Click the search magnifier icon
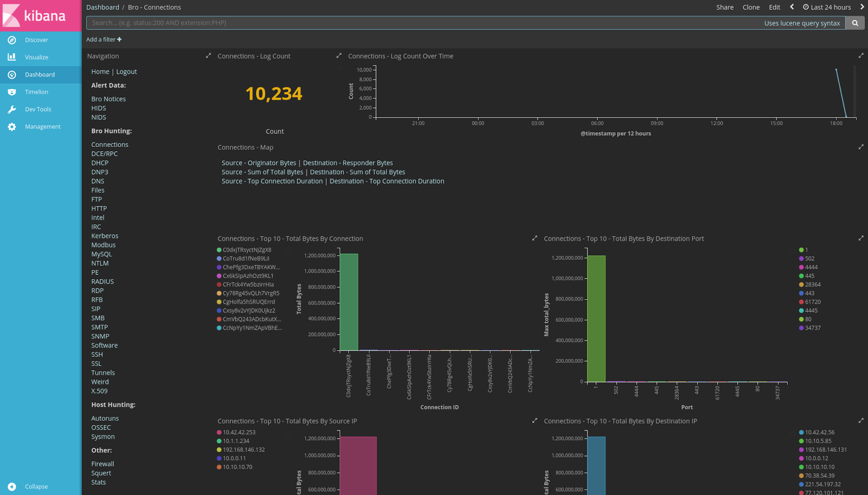Screen dimensions: 868x495 pyautogui.click(x=856, y=23)
